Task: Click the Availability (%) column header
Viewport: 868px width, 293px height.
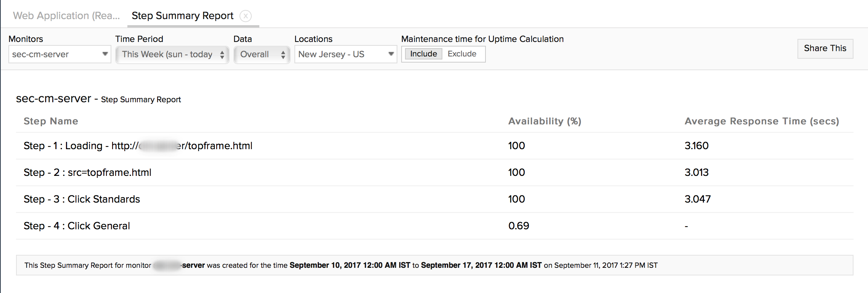Action: (x=545, y=121)
